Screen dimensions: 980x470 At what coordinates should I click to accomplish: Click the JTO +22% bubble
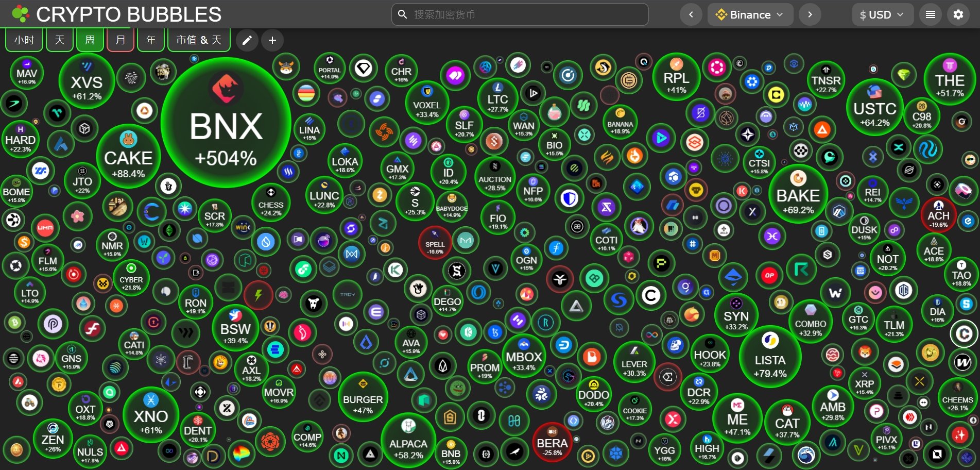82,181
